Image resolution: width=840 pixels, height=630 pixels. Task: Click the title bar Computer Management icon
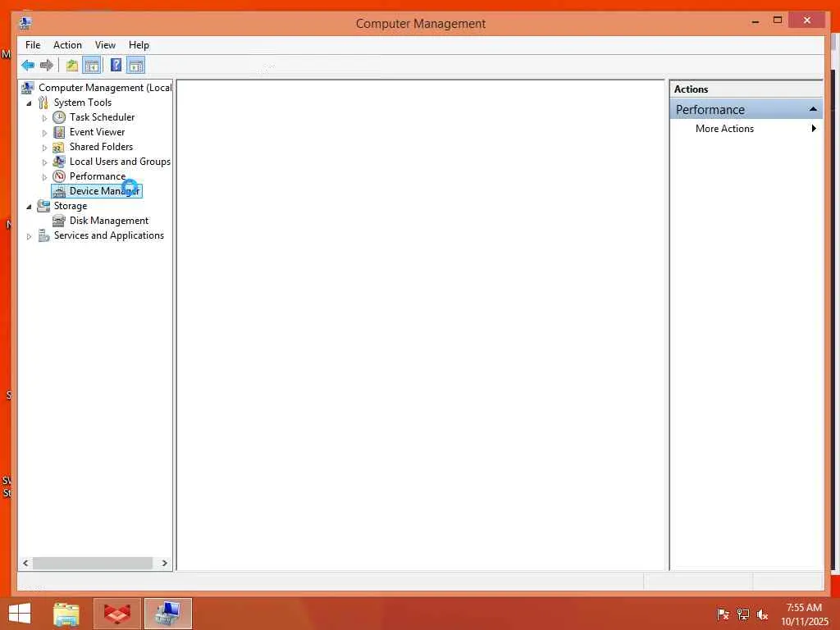click(25, 23)
